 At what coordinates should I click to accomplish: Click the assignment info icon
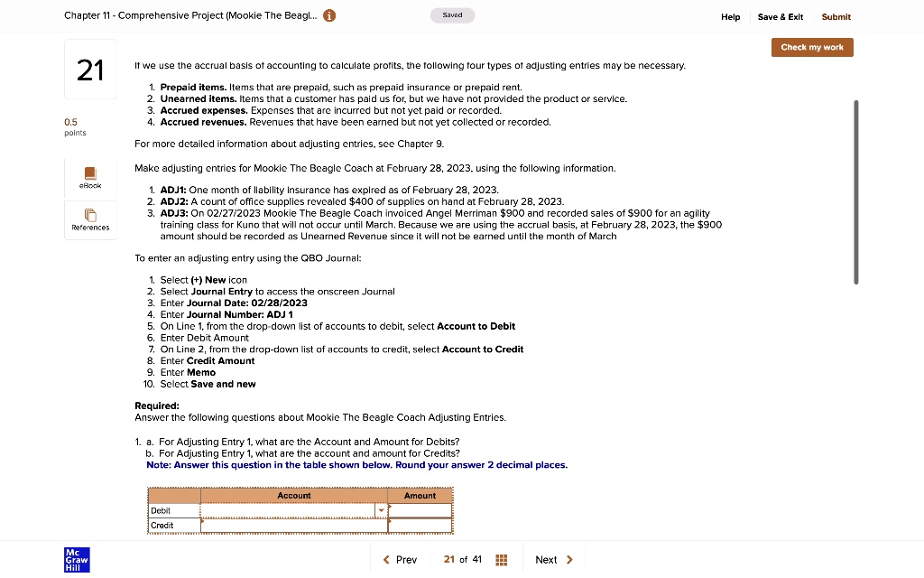tap(329, 15)
